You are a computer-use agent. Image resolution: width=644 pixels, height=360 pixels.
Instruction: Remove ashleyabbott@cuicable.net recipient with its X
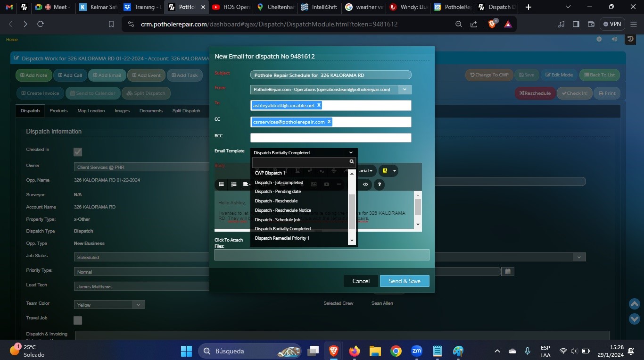coord(319,105)
